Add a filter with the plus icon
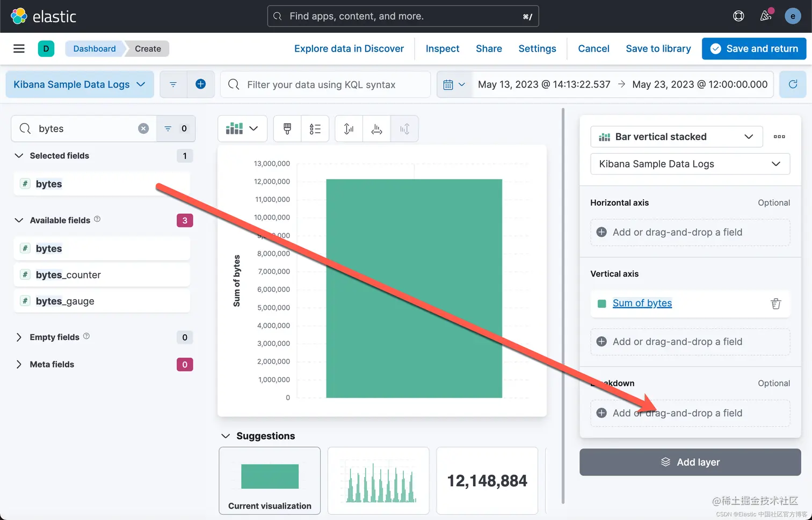The image size is (812, 520). (x=200, y=84)
